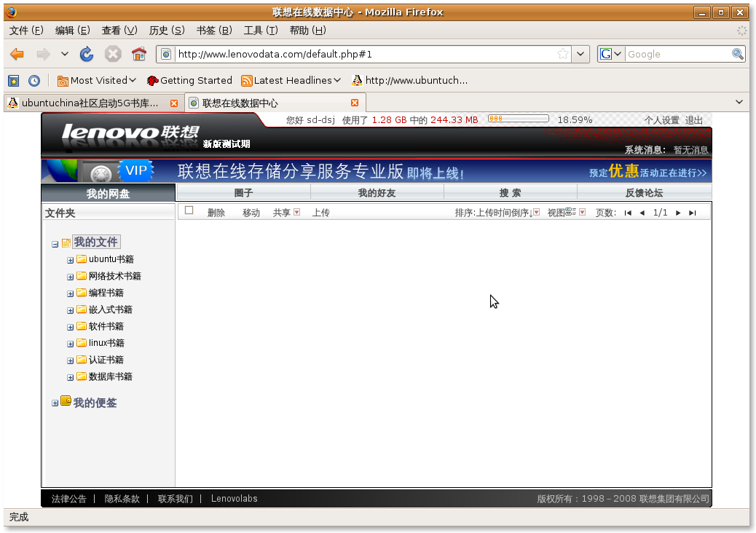Click the Stop loading button
This screenshot has width=756, height=533.
113,54
